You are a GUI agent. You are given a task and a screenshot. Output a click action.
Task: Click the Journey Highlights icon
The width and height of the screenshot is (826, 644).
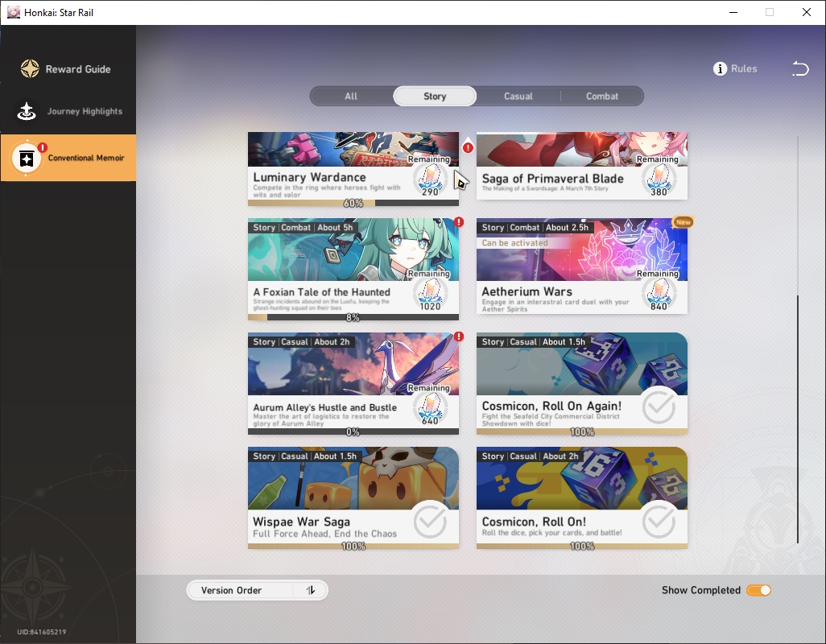pos(27,111)
